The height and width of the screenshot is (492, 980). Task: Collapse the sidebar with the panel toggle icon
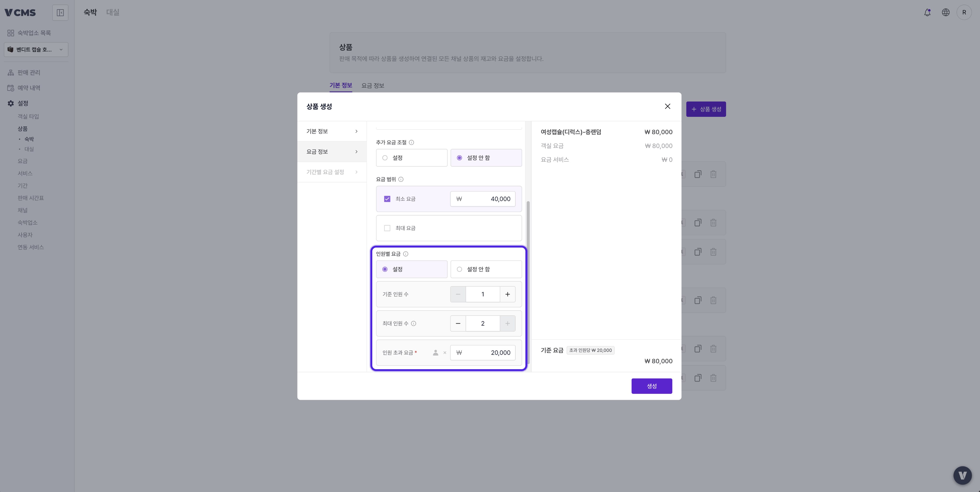pos(60,12)
